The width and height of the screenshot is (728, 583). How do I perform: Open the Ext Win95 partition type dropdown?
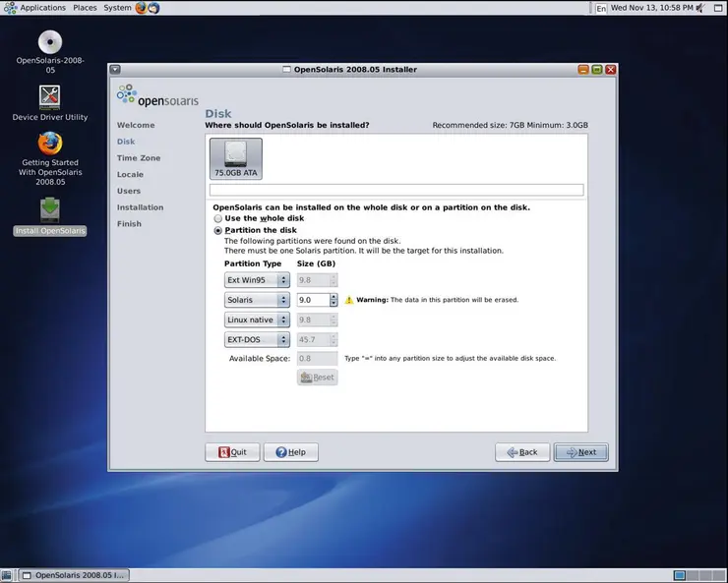257,280
